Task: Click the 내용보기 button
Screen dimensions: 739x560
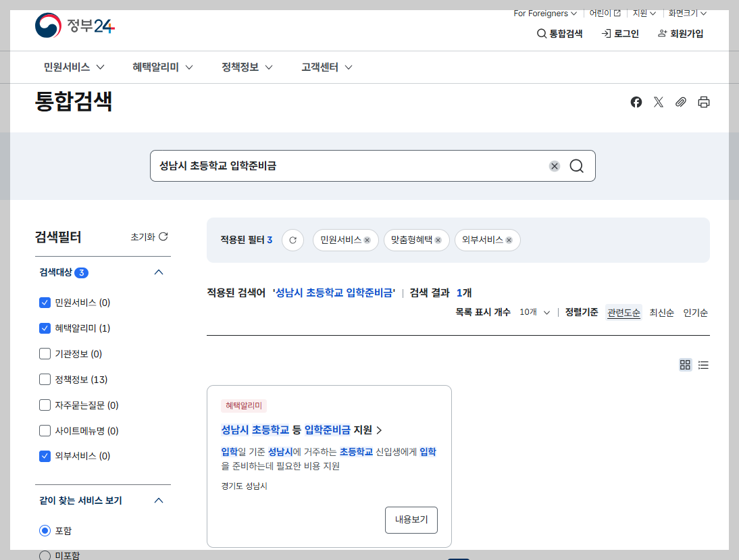Action: click(411, 520)
